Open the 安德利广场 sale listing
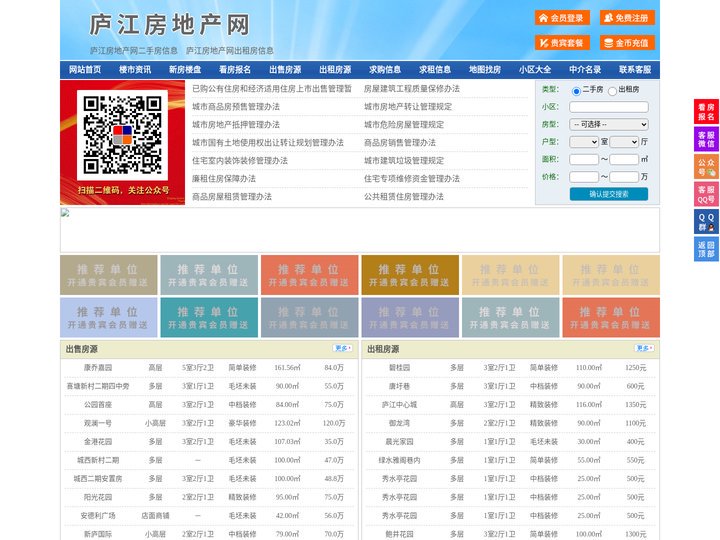Image resolution: width=720 pixels, height=540 pixels. pos(98,516)
